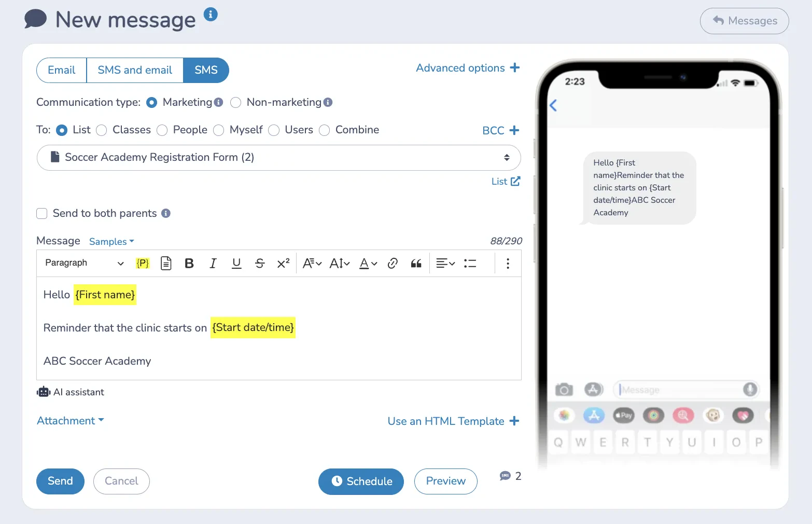
Task: Show info about Marketing communication type
Action: pyautogui.click(x=218, y=102)
